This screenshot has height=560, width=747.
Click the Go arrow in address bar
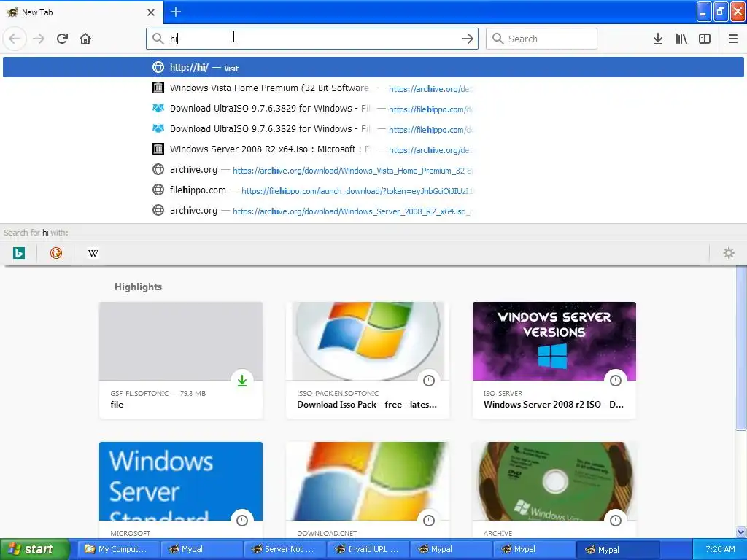[468, 39]
